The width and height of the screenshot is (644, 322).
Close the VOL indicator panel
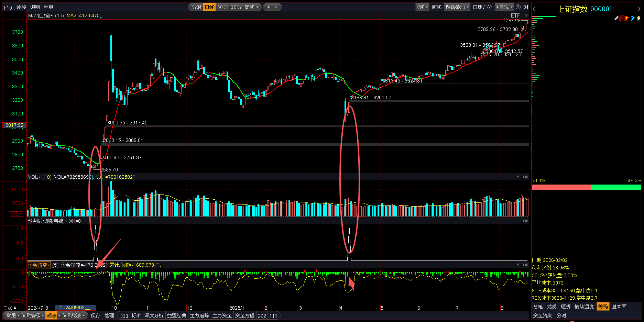tap(526, 177)
